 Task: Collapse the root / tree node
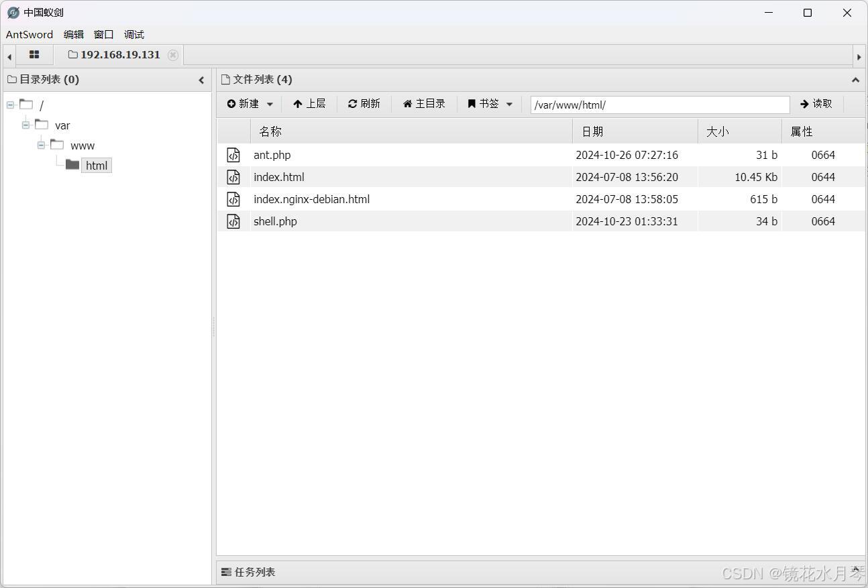tap(11, 105)
